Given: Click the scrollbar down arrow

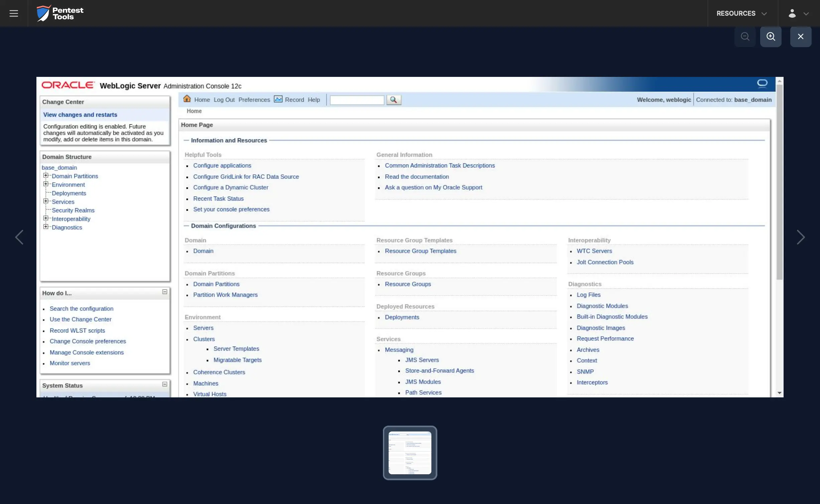Looking at the screenshot, I should pyautogui.click(x=779, y=393).
